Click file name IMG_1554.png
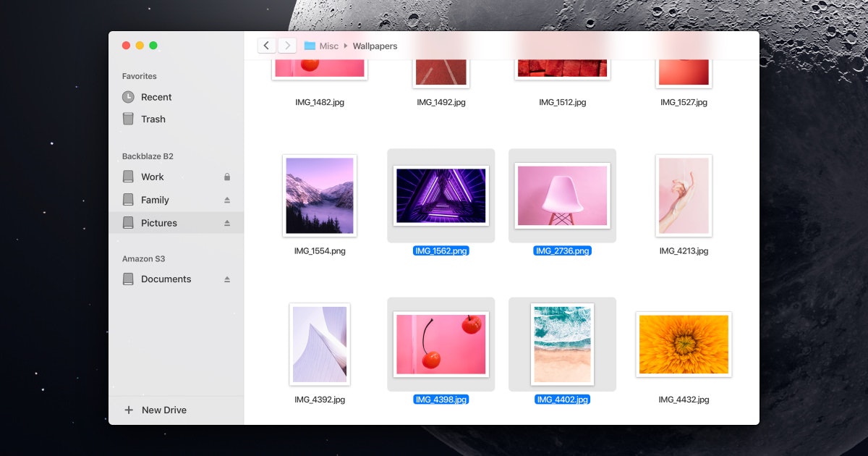Screen dimensions: 868x456 tap(320, 250)
